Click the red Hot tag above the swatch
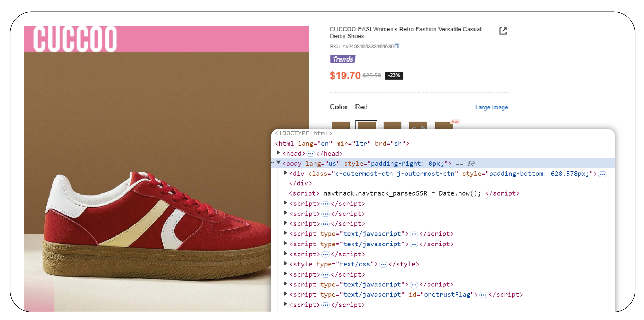Image resolution: width=644 pixels, height=320 pixels. coord(455,121)
